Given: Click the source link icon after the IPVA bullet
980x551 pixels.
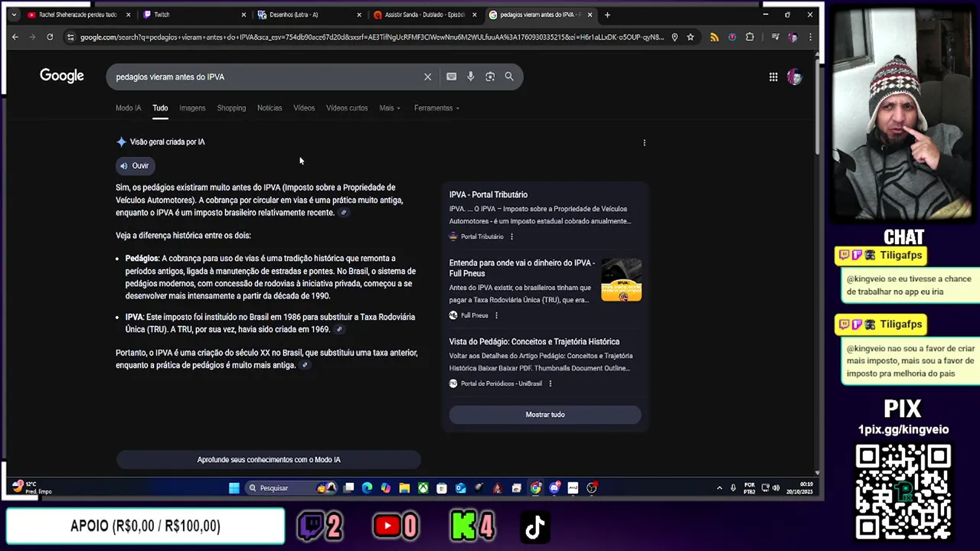Looking at the screenshot, I should pyautogui.click(x=339, y=330).
